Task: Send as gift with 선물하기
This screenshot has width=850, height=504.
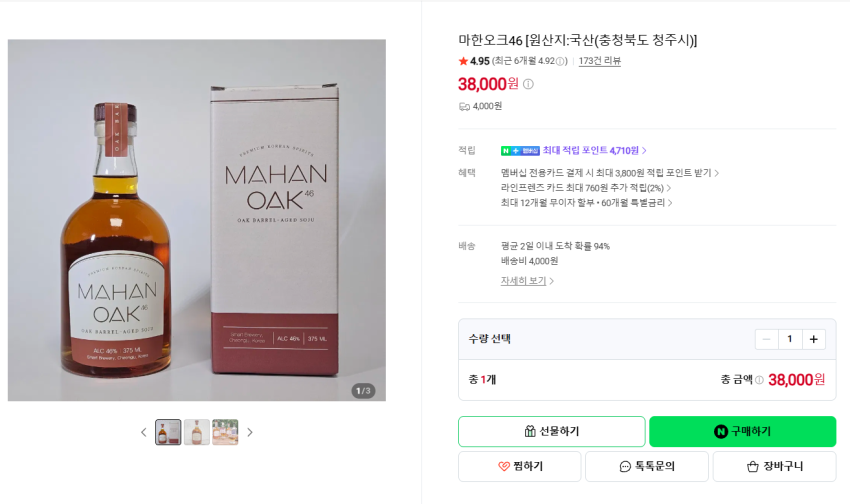Action: (x=551, y=431)
